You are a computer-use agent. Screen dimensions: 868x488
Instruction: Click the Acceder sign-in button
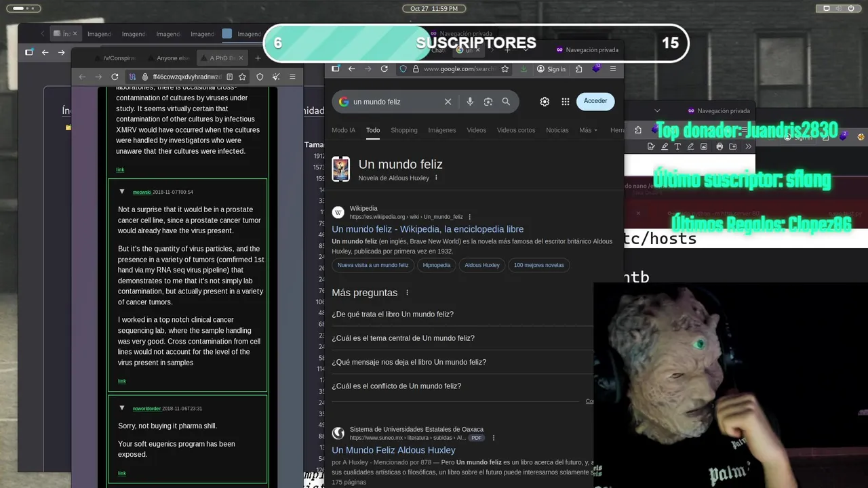595,101
